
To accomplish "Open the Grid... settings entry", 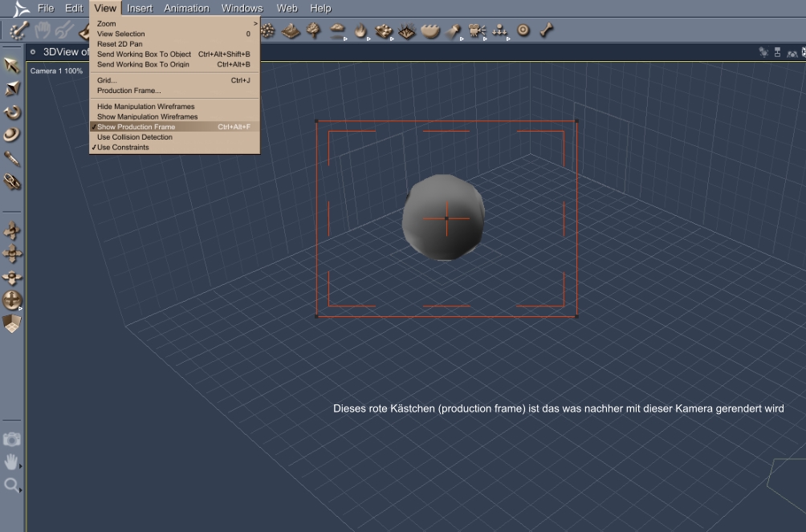I will pyautogui.click(x=175, y=80).
